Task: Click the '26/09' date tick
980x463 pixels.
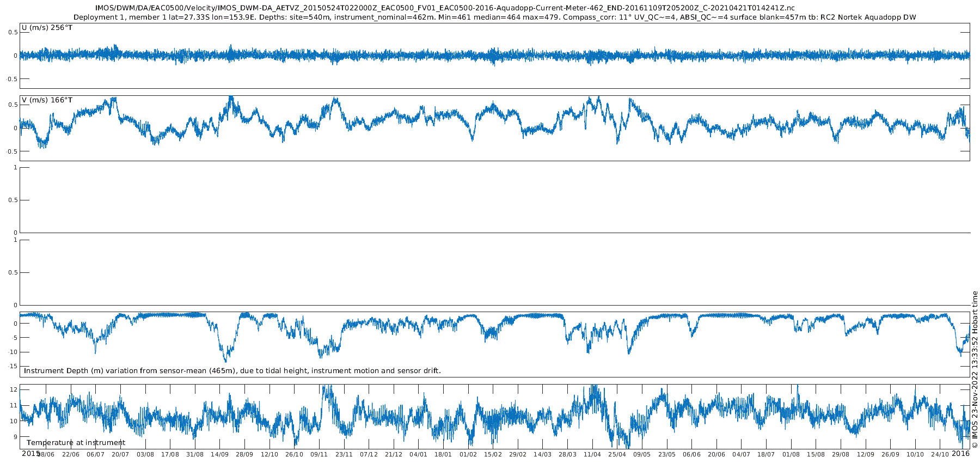Action: click(890, 455)
